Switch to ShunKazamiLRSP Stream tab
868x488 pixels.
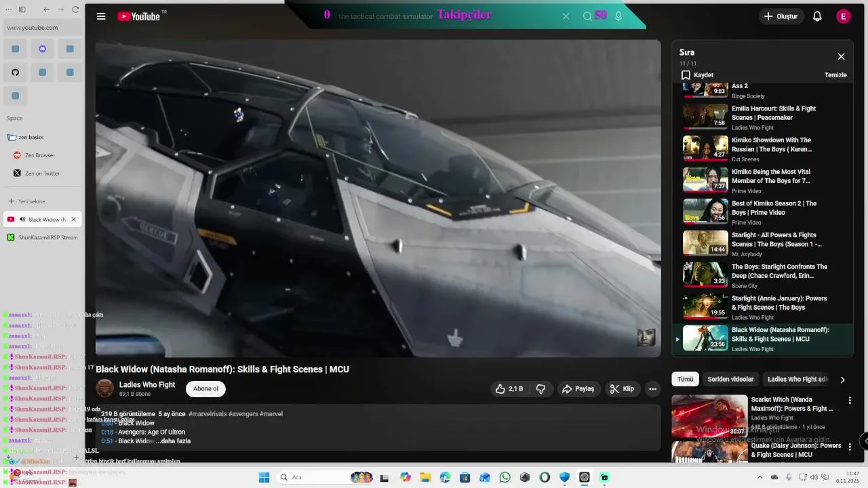click(x=43, y=237)
